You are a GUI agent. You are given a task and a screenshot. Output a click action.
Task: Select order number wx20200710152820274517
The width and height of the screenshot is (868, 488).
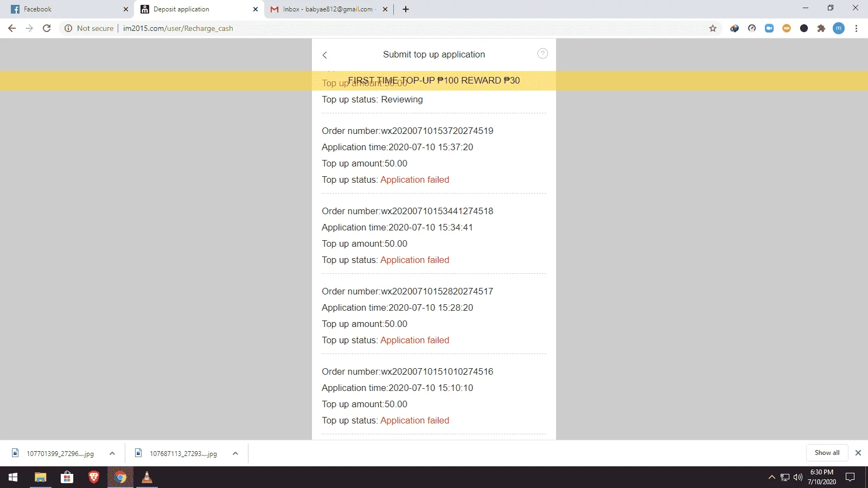click(407, 291)
